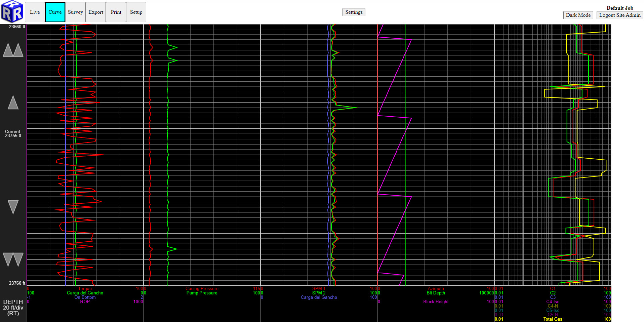Viewport: 644px width, 322px height.
Task: Select the C4-Iso gas curve label
Action: (553, 301)
